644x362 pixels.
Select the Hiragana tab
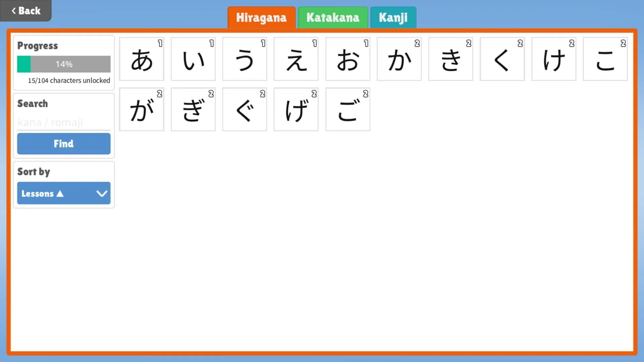coord(262,17)
